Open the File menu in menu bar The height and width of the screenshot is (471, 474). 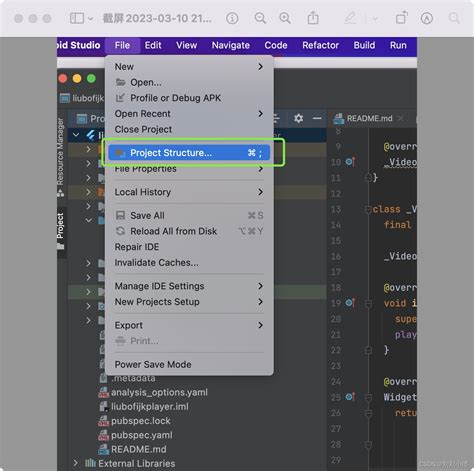(x=122, y=45)
